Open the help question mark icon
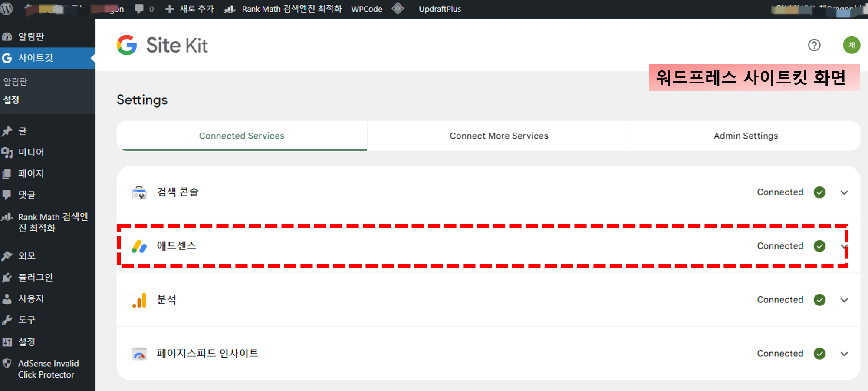 (814, 45)
